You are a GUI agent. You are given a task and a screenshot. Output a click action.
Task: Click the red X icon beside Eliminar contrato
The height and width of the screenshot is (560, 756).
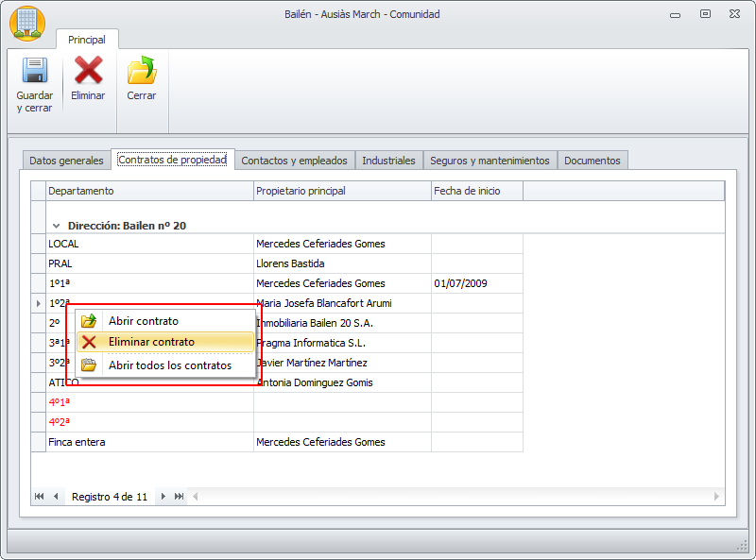click(x=89, y=342)
